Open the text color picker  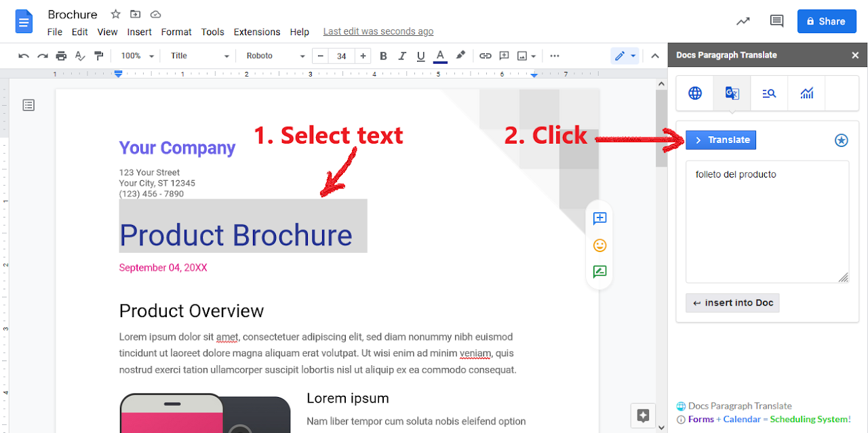click(x=440, y=56)
